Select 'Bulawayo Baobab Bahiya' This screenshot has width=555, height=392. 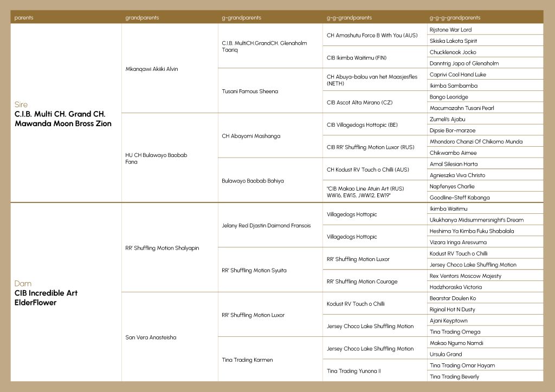253,181
